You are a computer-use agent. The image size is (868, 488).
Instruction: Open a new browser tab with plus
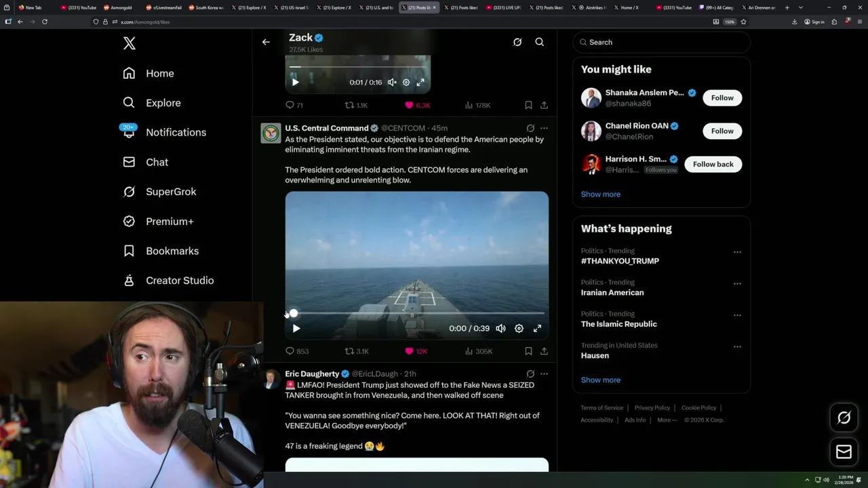pyautogui.click(x=787, y=7)
